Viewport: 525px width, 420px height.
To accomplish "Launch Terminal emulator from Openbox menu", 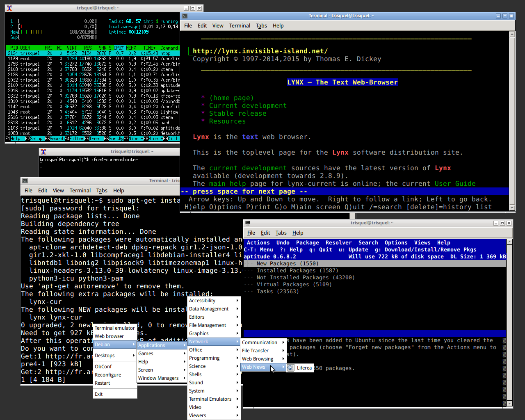I will click(x=115, y=328).
